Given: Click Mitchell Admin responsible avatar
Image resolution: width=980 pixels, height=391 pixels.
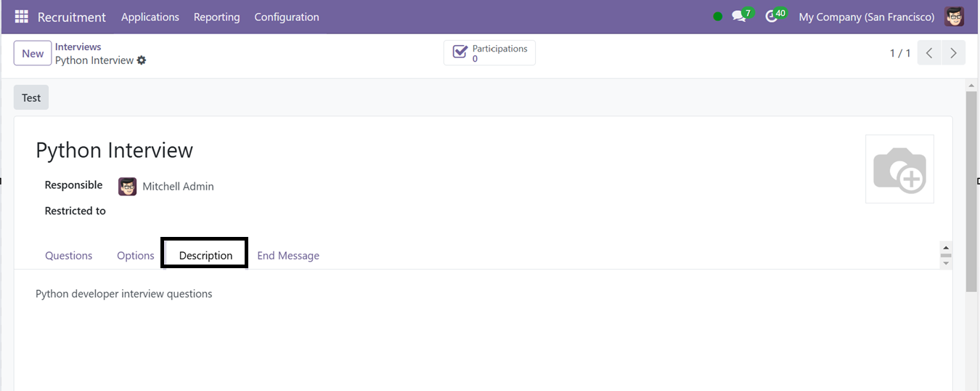Looking at the screenshot, I should pos(128,186).
